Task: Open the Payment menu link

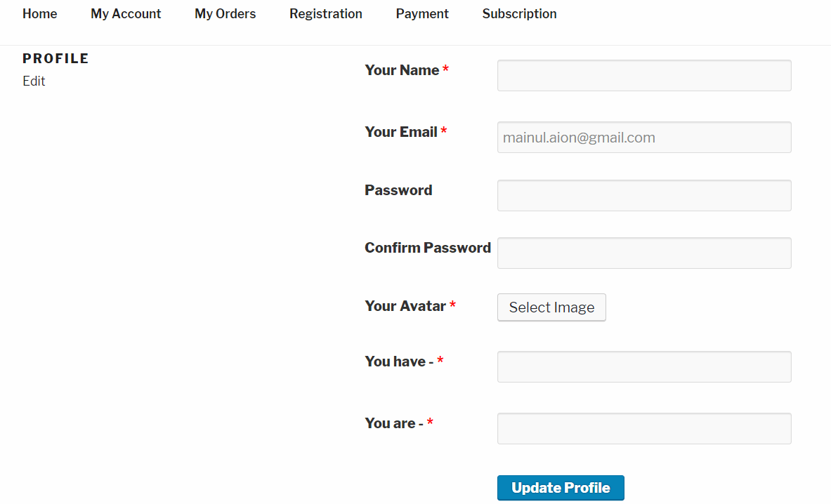Action: [422, 14]
